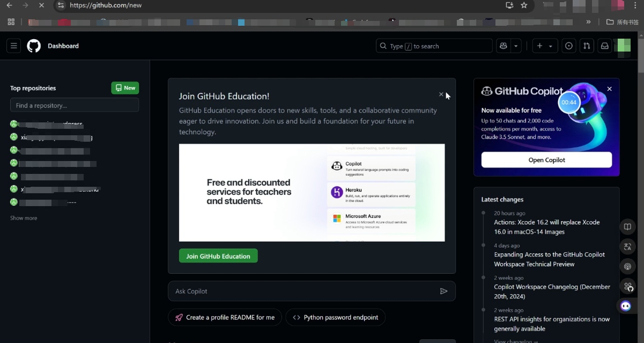Bookmark this page with star icon
The width and height of the screenshot is (644, 343).
click(x=524, y=5)
